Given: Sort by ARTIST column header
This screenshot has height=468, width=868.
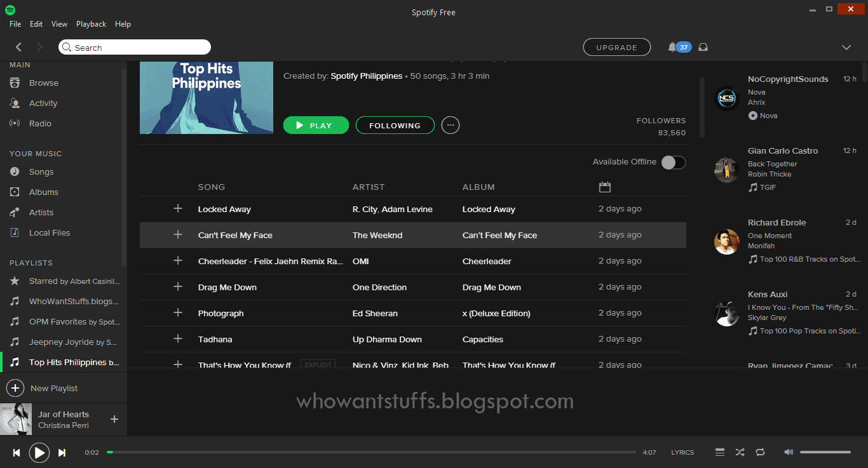Looking at the screenshot, I should coord(369,187).
